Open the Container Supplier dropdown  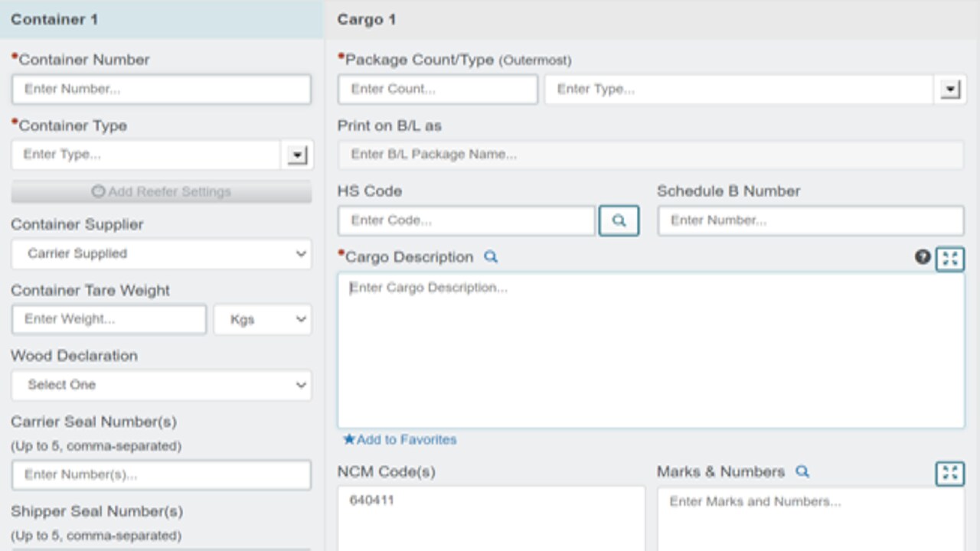[x=161, y=253]
